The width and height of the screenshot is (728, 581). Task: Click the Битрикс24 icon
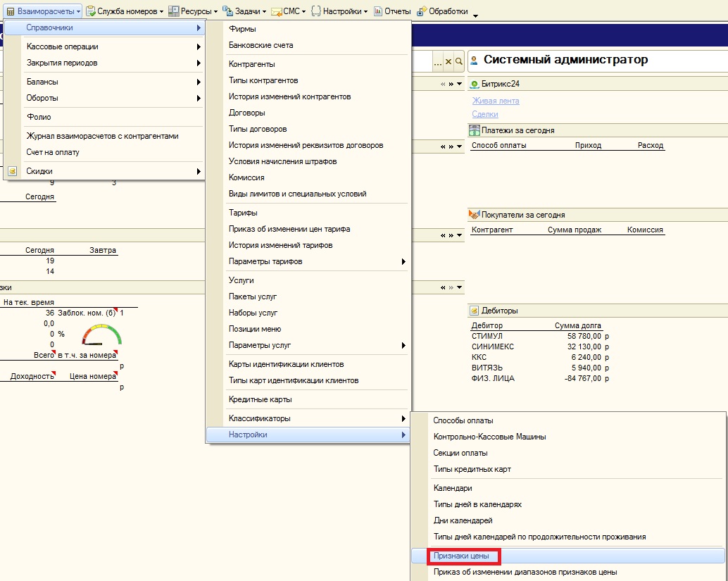[475, 84]
